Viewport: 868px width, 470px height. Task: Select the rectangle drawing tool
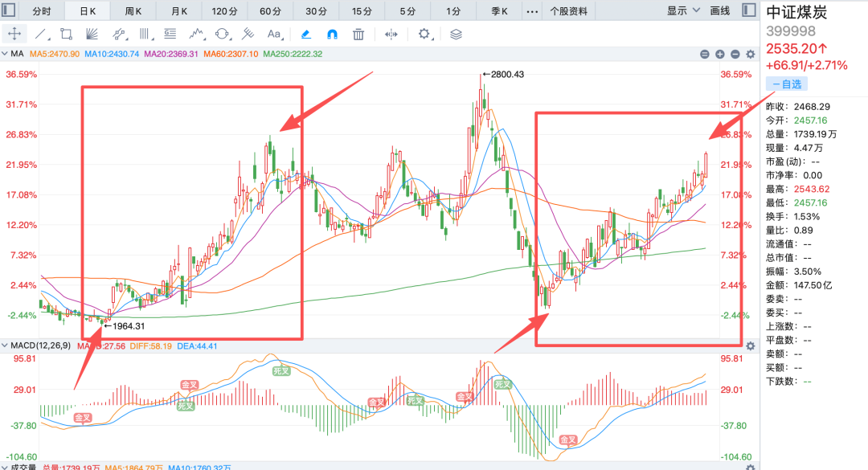[x=67, y=35]
